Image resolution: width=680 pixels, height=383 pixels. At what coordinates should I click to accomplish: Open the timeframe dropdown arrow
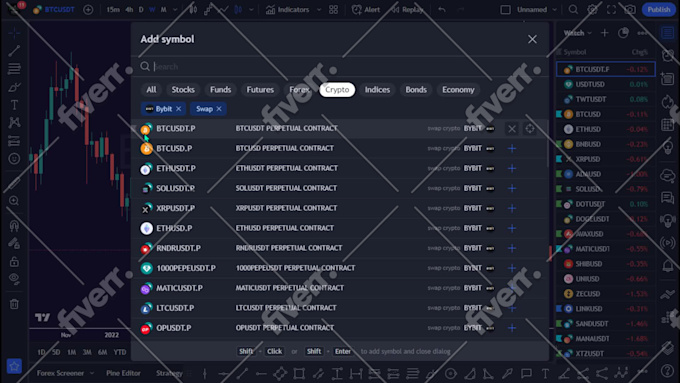click(x=175, y=10)
